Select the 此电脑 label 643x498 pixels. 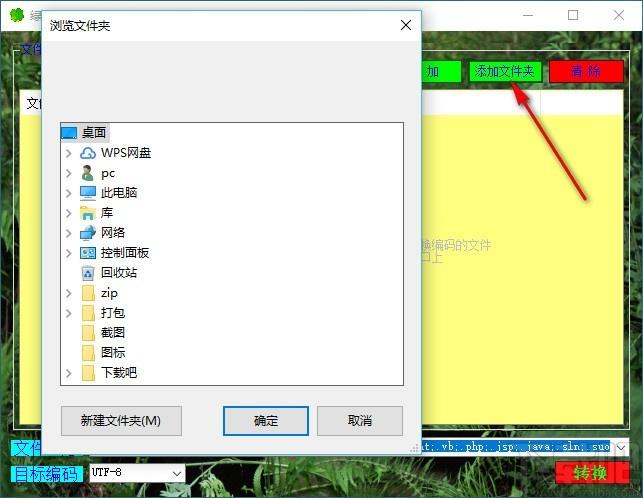point(119,193)
